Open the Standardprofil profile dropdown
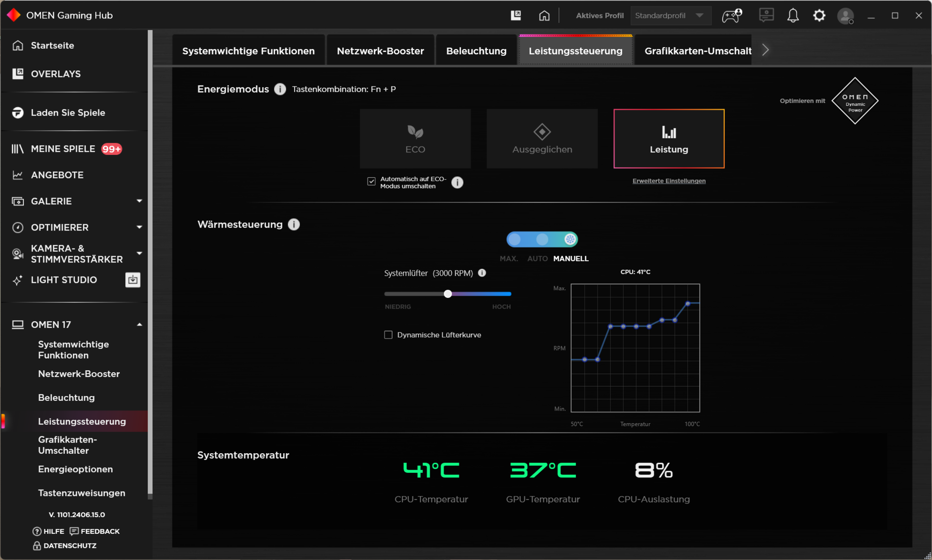Viewport: 932px width, 560px height. coord(670,16)
